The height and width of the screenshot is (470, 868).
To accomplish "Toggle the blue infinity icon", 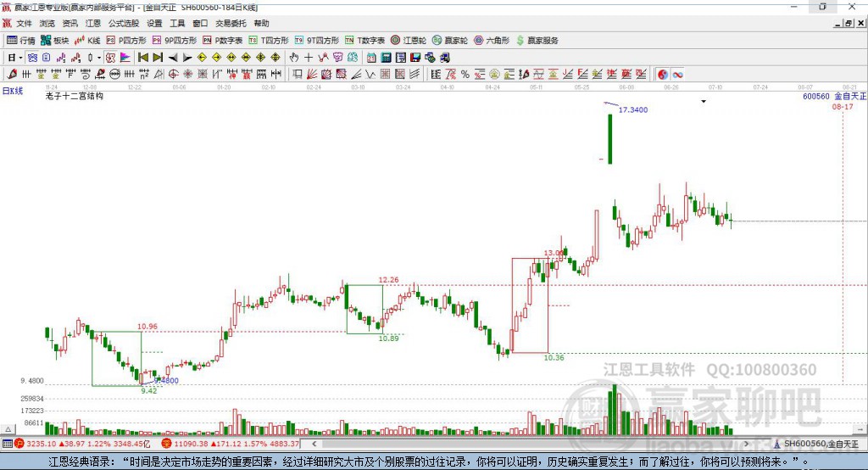I will [677, 75].
